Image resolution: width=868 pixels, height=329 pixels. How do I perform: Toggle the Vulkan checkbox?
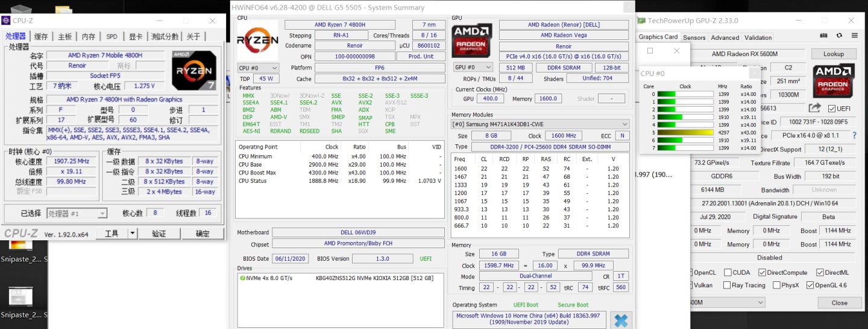point(691,286)
